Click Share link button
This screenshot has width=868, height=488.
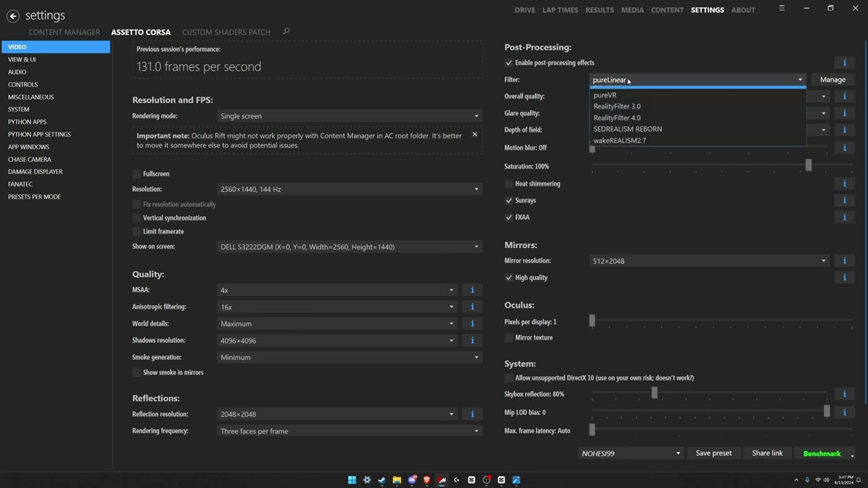767,453
